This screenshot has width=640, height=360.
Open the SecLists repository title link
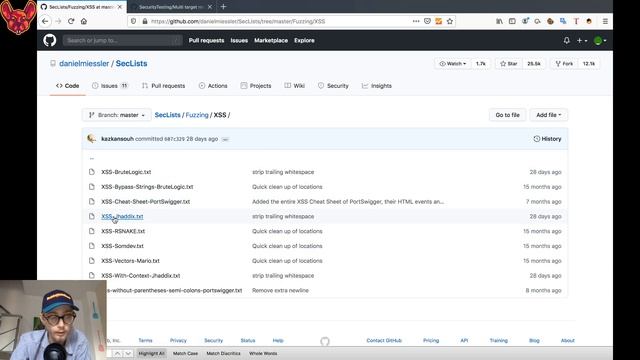coord(131,63)
